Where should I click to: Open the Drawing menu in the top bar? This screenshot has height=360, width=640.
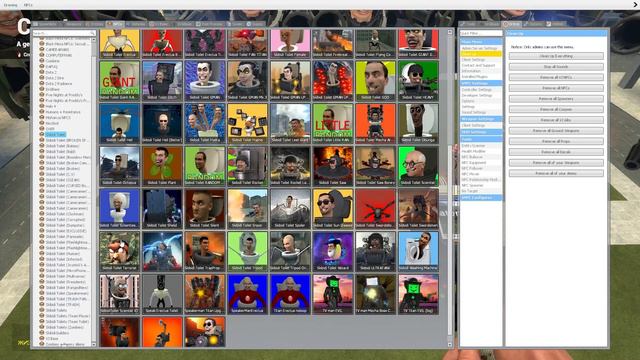coord(11,5)
